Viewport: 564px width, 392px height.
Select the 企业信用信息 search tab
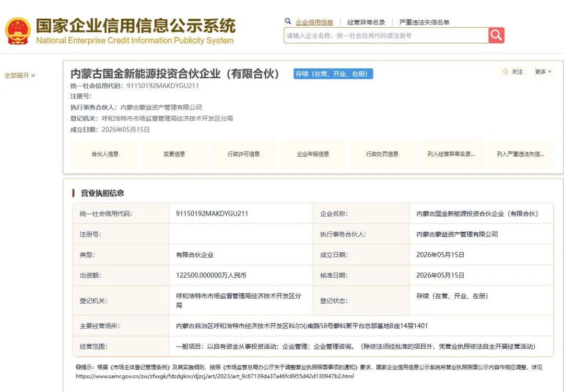tap(314, 22)
